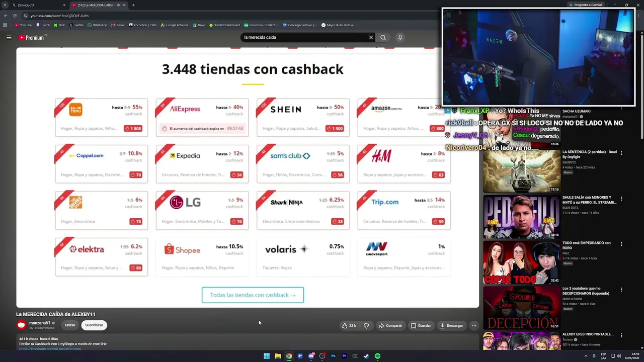
Task: Open the KickBot Dashboard bookmark
Action: [224, 25]
